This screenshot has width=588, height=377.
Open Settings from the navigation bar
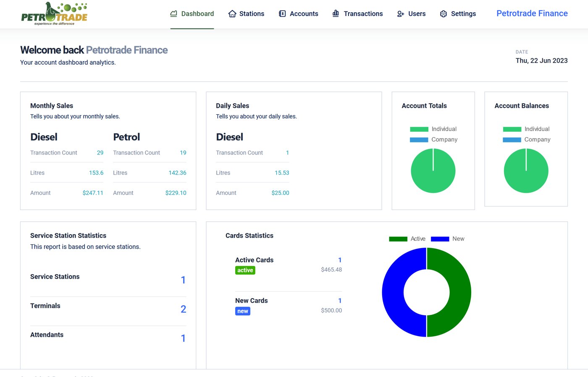458,14
